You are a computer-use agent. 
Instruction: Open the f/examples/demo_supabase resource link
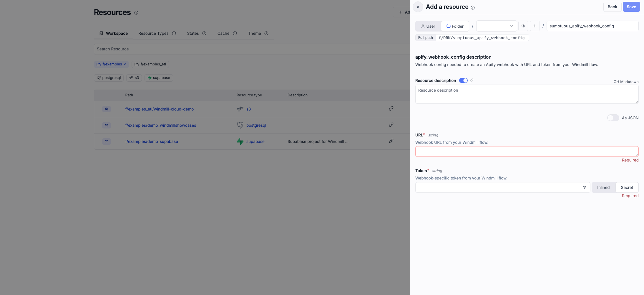coord(152,141)
